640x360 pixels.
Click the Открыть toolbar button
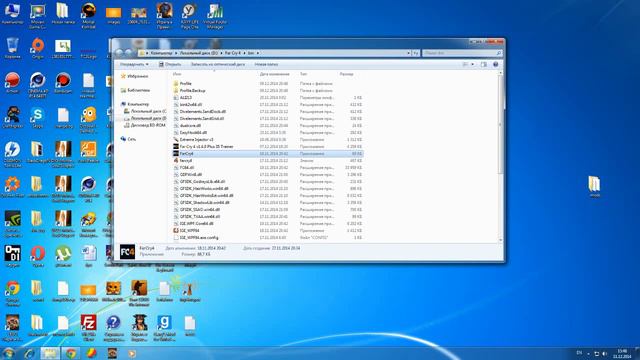pos(170,64)
